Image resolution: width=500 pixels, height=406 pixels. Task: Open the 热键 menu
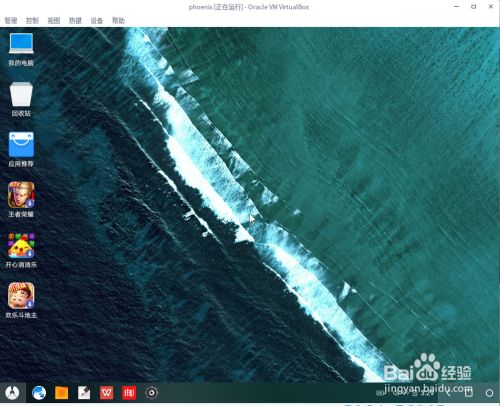click(75, 21)
